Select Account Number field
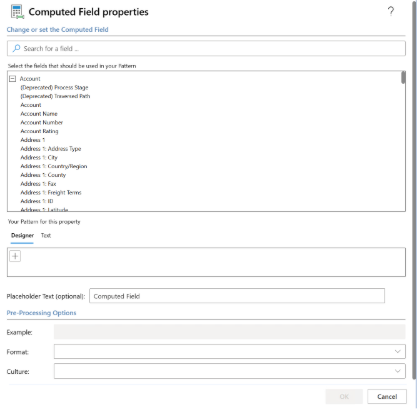417x409 pixels. coord(42,122)
